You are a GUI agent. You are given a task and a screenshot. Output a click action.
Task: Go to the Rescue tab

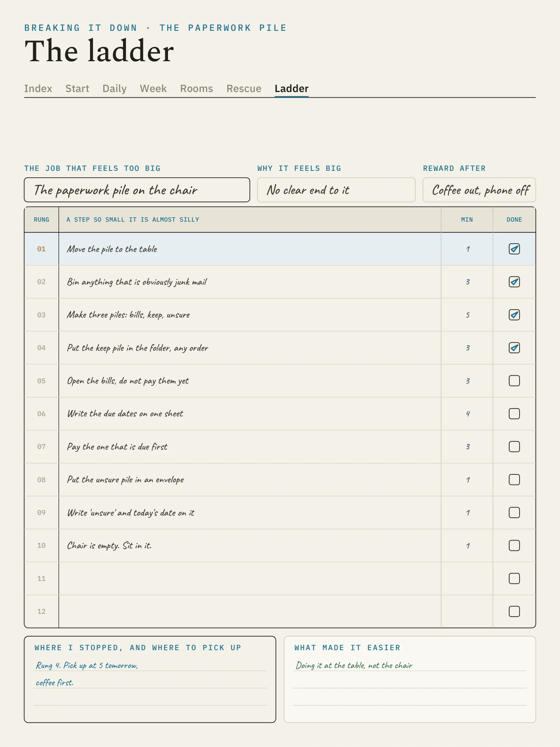coord(244,88)
